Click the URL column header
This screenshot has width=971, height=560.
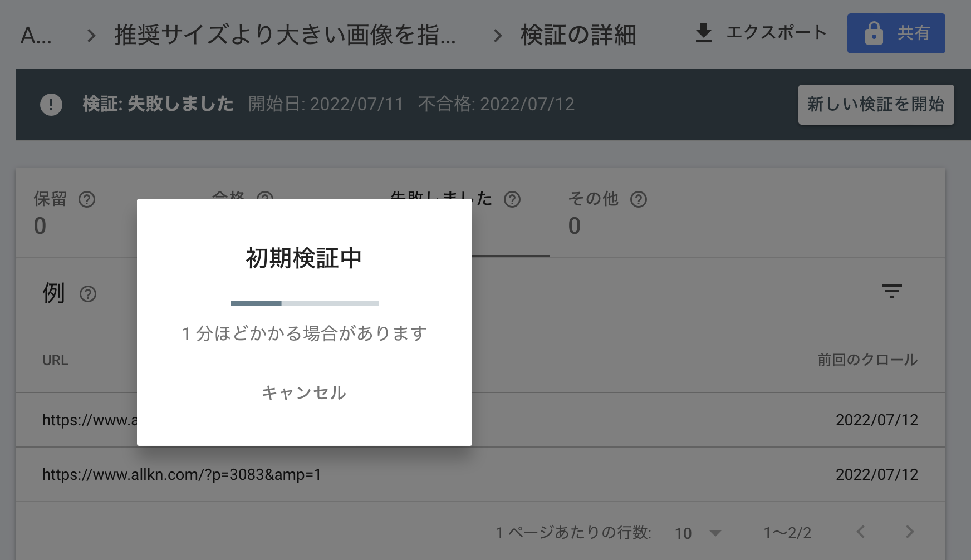55,361
